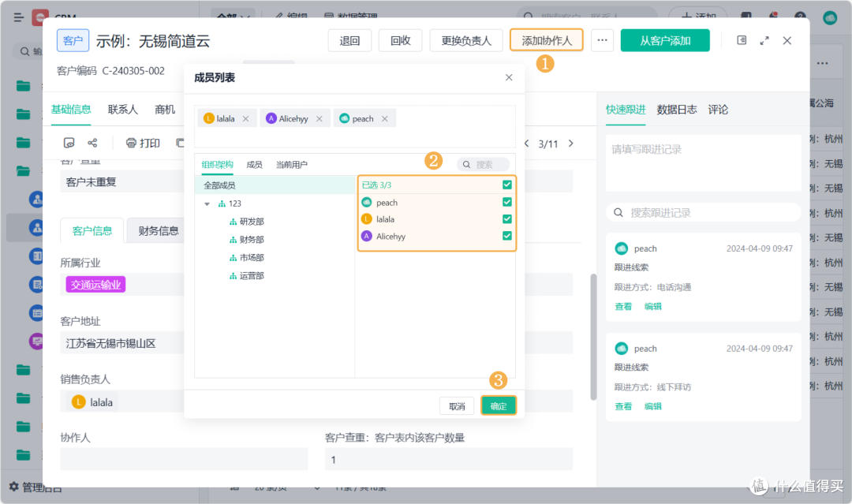The width and height of the screenshot is (852, 504).
Task: Click the 交通运输业 industry tag
Action: (95, 285)
